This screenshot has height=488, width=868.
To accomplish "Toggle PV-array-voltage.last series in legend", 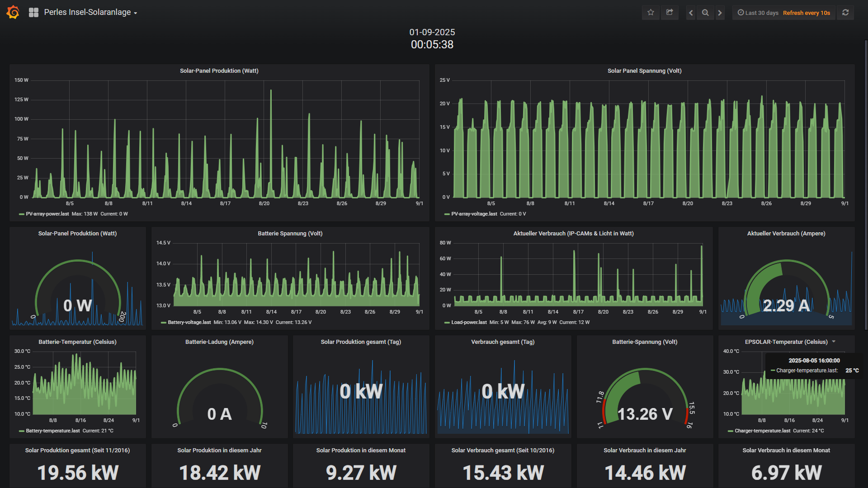I will (474, 214).
